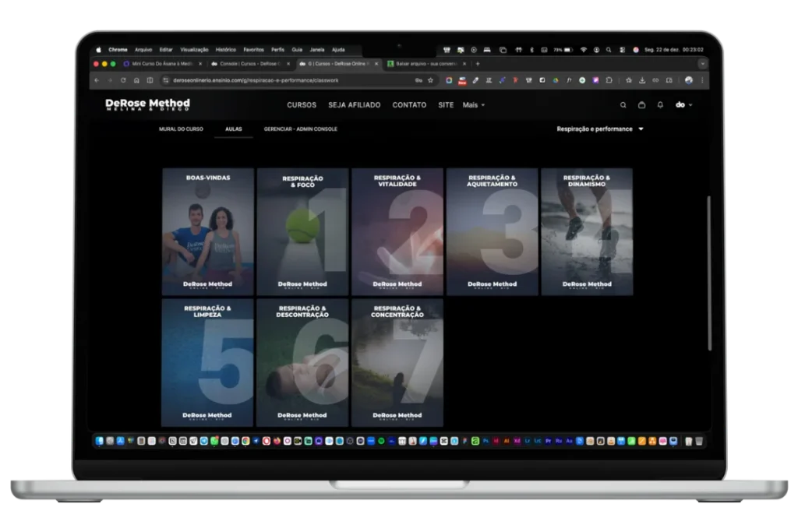Viewport: 798px width, 532px height.
Task: Open the Respiração & Concentração lesson card
Action: click(397, 363)
